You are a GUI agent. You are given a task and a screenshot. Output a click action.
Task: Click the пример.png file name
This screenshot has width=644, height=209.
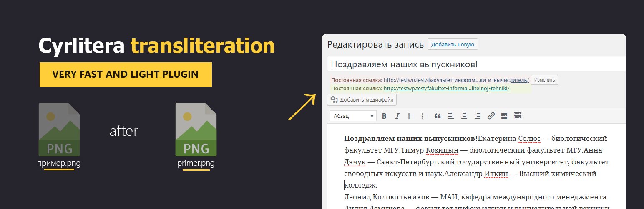point(59,163)
